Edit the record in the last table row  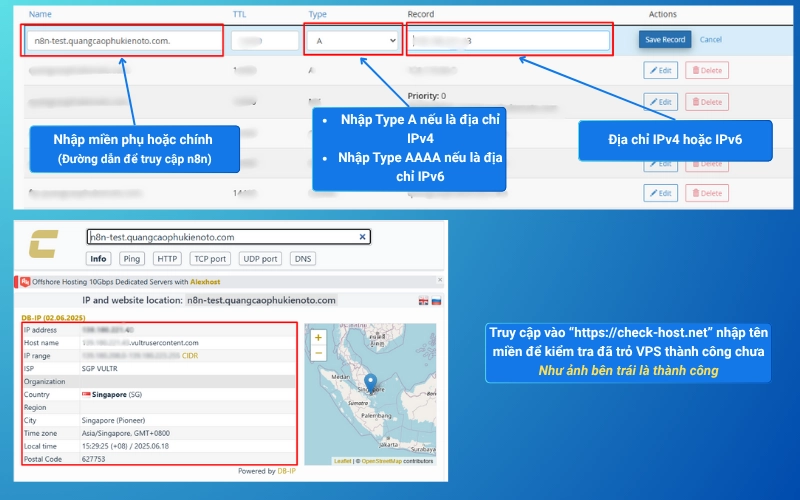(660, 193)
